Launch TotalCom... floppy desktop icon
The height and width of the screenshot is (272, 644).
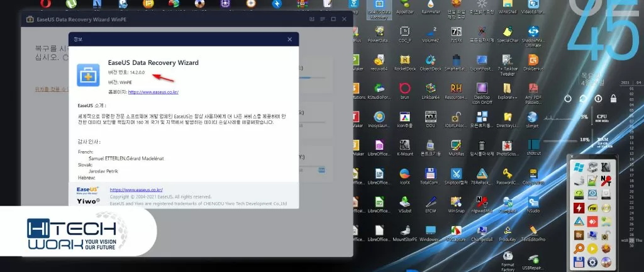(430, 176)
